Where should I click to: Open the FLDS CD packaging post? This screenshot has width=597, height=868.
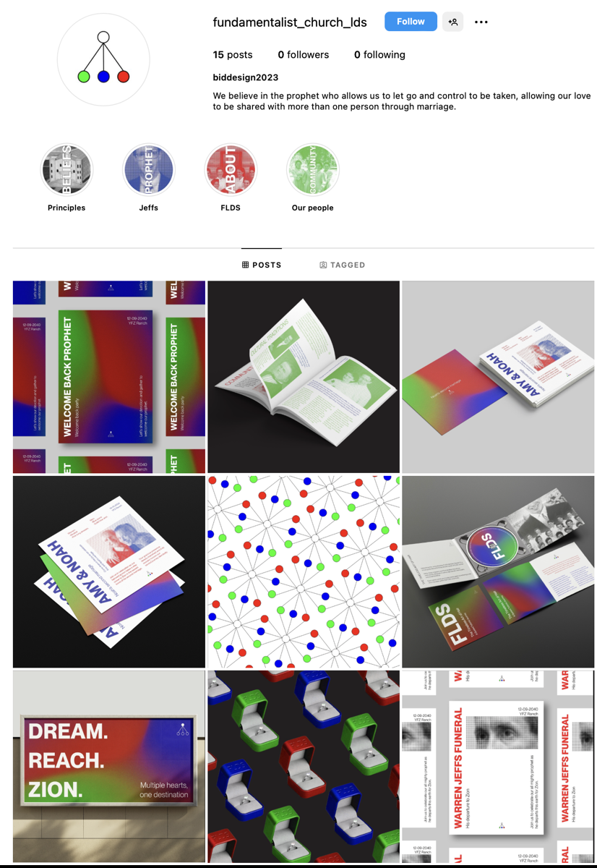pos(498,571)
